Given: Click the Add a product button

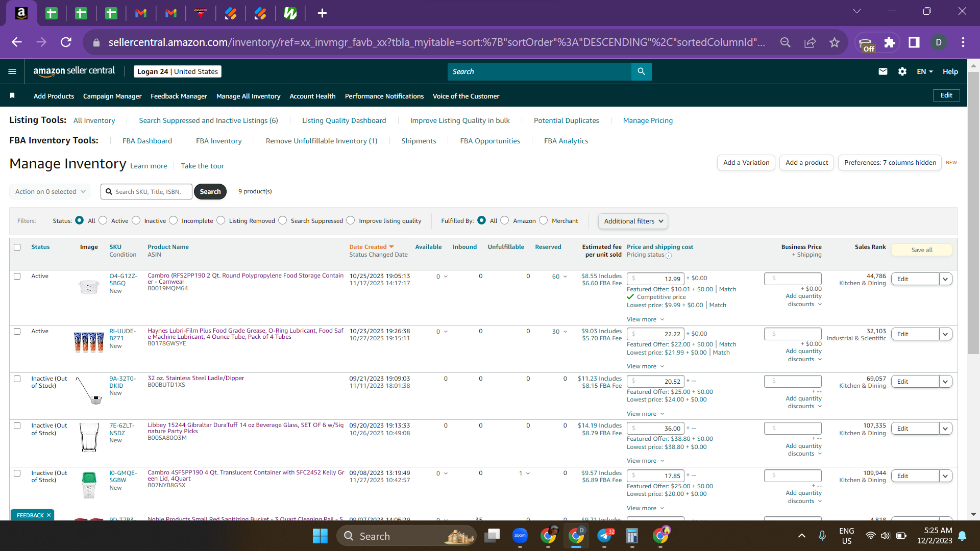Looking at the screenshot, I should coord(806,163).
